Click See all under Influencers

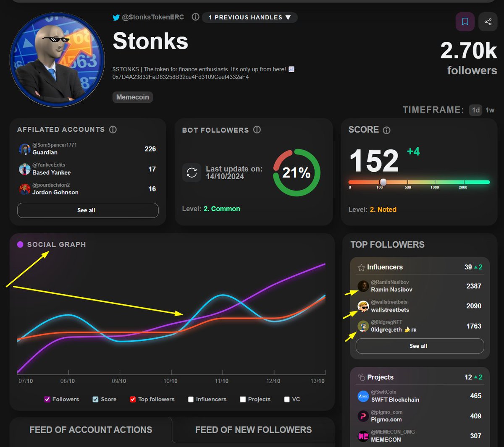pos(420,346)
